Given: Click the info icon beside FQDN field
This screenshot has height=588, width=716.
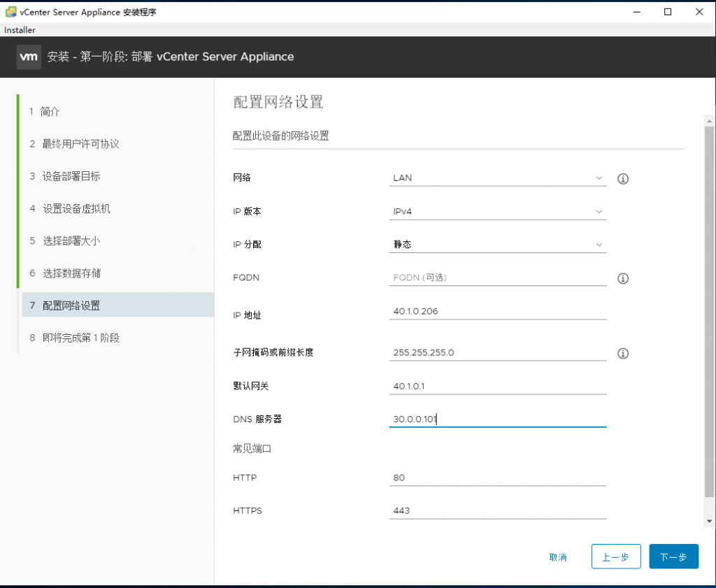Looking at the screenshot, I should click(623, 278).
